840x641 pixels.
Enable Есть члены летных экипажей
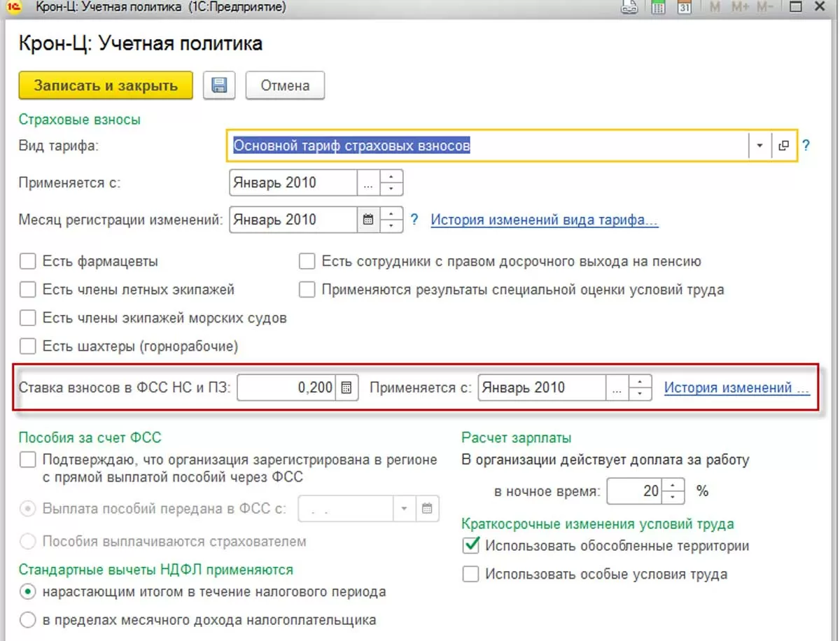click(28, 290)
